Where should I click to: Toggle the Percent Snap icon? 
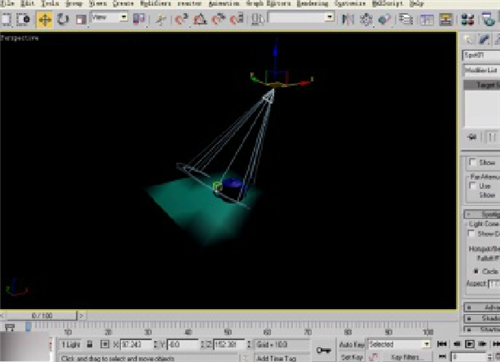(x=219, y=19)
